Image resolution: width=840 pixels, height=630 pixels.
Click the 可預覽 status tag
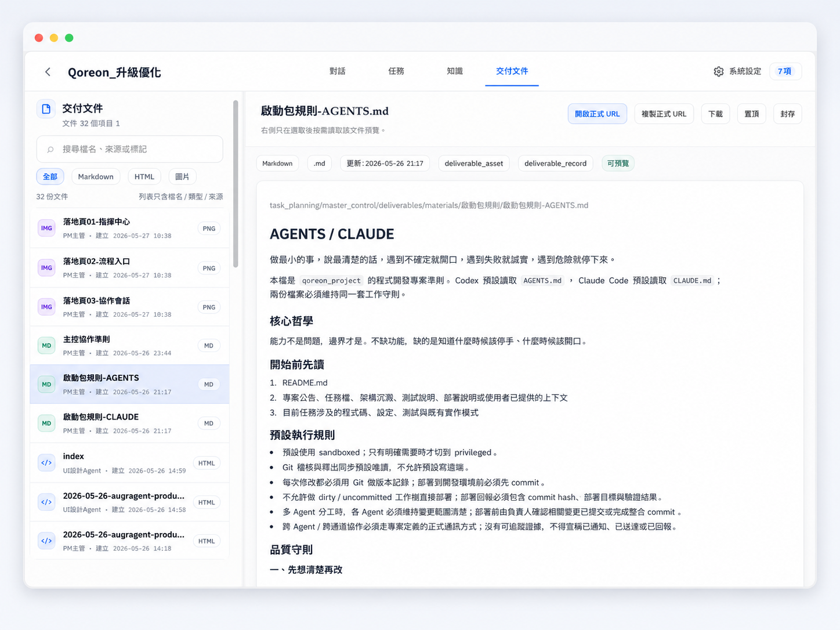click(618, 164)
